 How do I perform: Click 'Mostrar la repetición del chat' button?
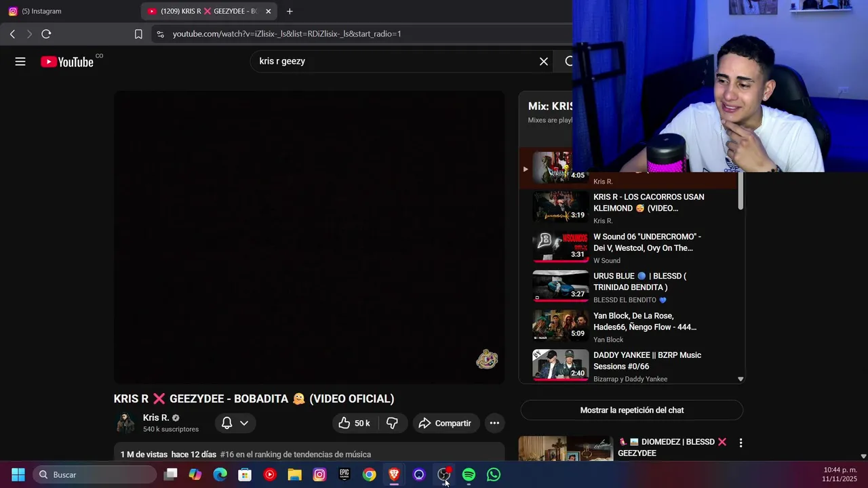click(x=632, y=410)
